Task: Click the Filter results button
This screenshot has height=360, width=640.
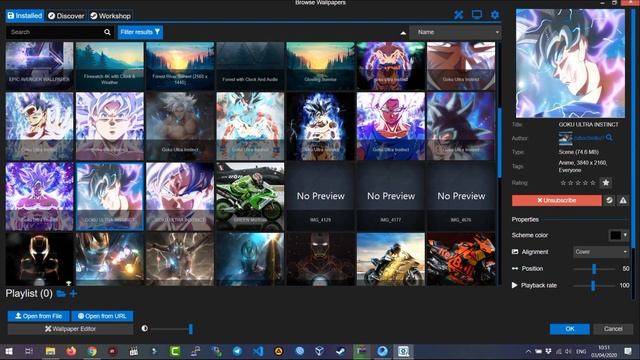Action: pos(140,32)
